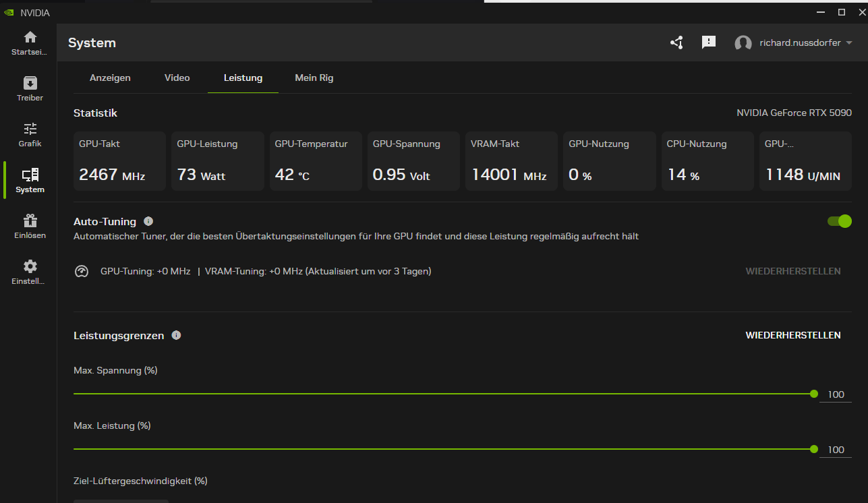Click Wiederherstellen for Auto-Tuning
The width and height of the screenshot is (868, 503).
point(793,271)
